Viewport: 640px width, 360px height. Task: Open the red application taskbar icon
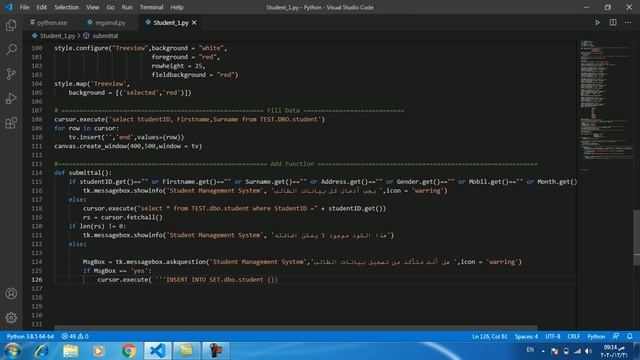pyautogui.click(x=215, y=351)
